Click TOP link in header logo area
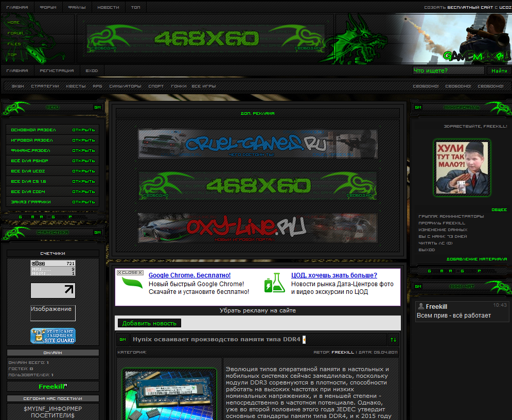Screen dimensions: 512x420 point(12,55)
